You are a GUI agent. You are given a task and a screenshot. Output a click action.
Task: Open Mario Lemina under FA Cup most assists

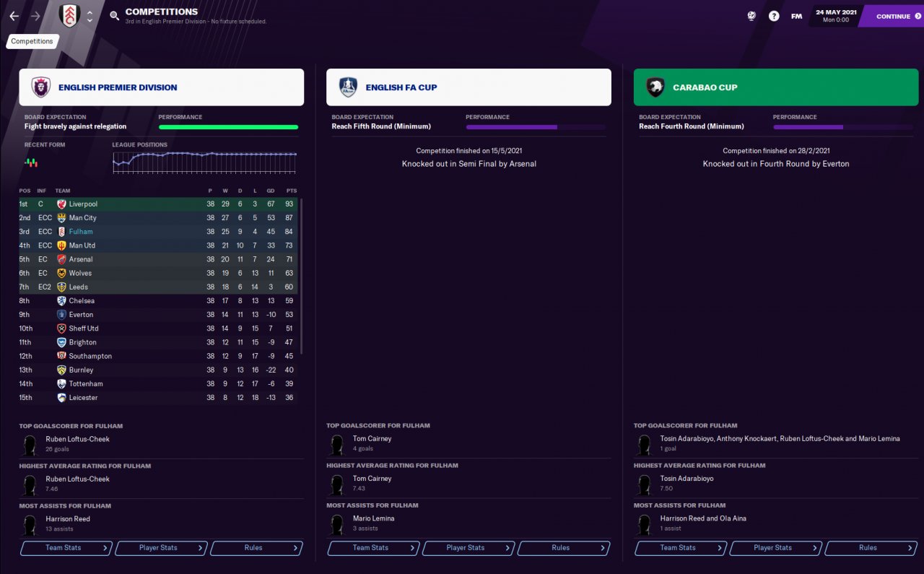point(374,519)
